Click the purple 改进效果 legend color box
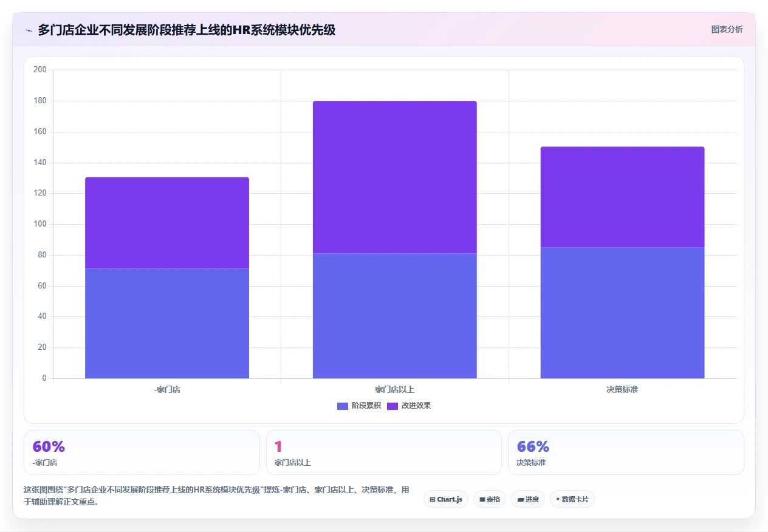The image size is (768, 532). point(393,406)
